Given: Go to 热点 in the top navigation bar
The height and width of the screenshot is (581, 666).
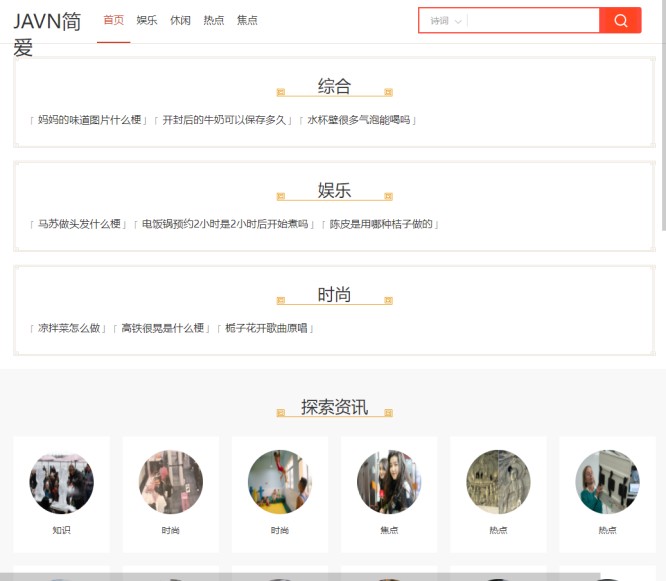Looking at the screenshot, I should point(214,20).
